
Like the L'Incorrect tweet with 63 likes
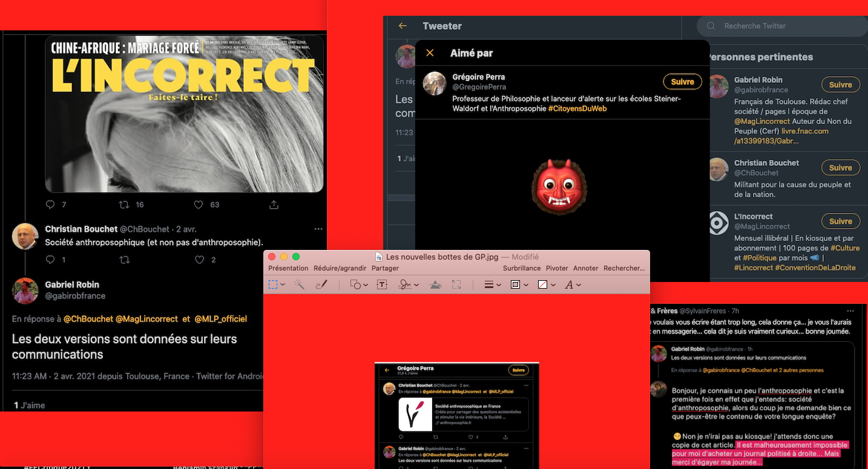pyautogui.click(x=199, y=205)
